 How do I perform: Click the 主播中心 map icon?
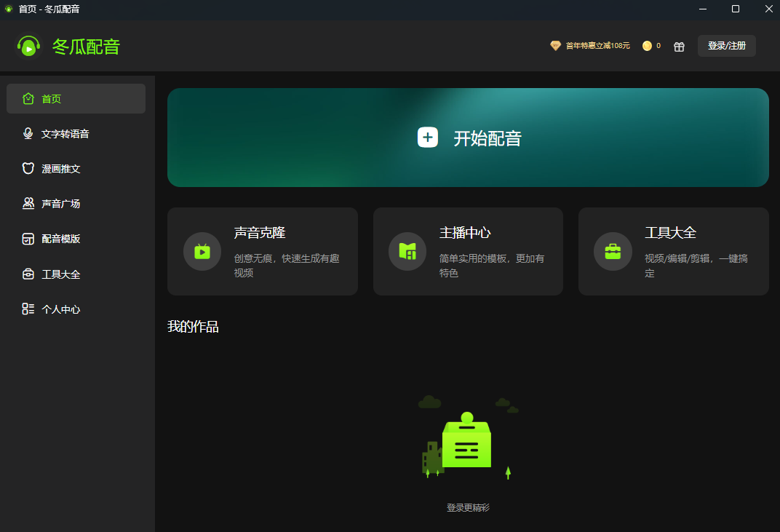tap(407, 252)
